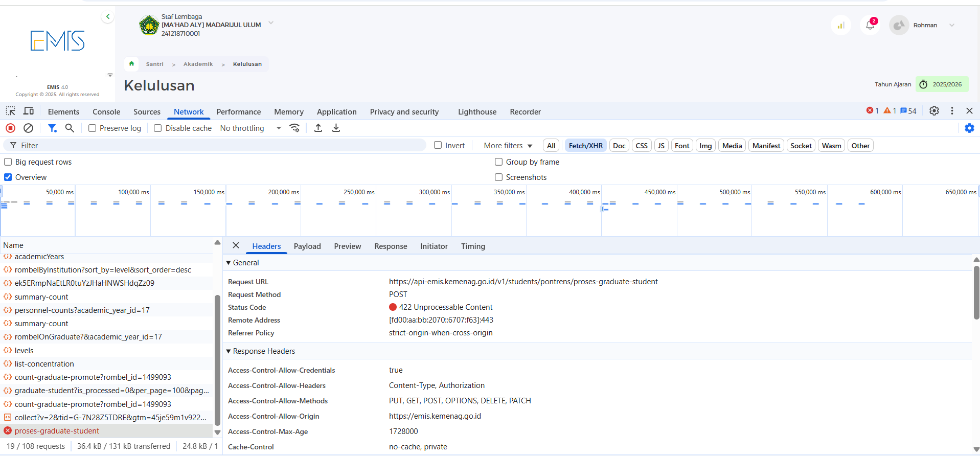Click the stop recording network log icon
This screenshot has height=456, width=980.
[10, 128]
